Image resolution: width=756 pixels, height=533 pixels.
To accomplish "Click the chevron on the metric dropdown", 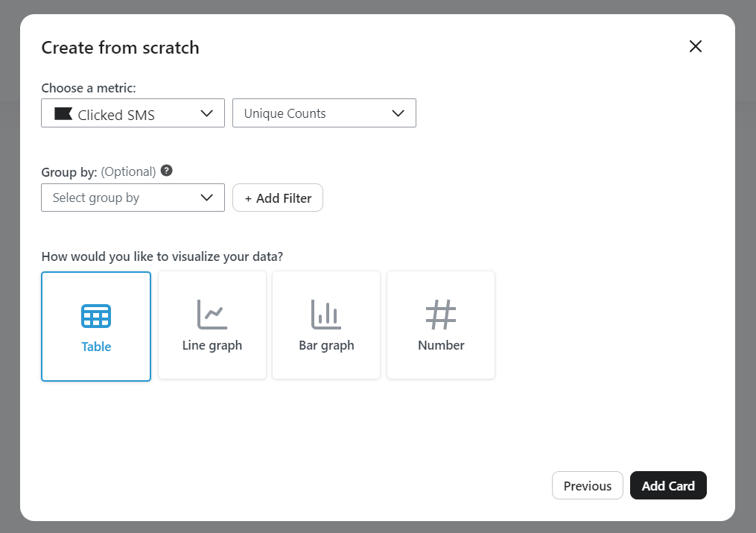I will pos(207,113).
